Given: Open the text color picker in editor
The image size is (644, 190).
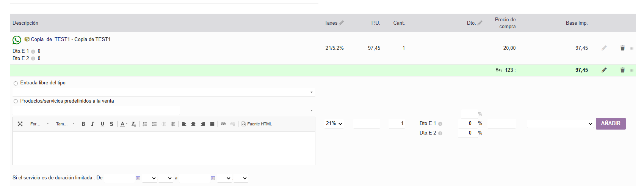Looking at the screenshot, I should pos(124,124).
